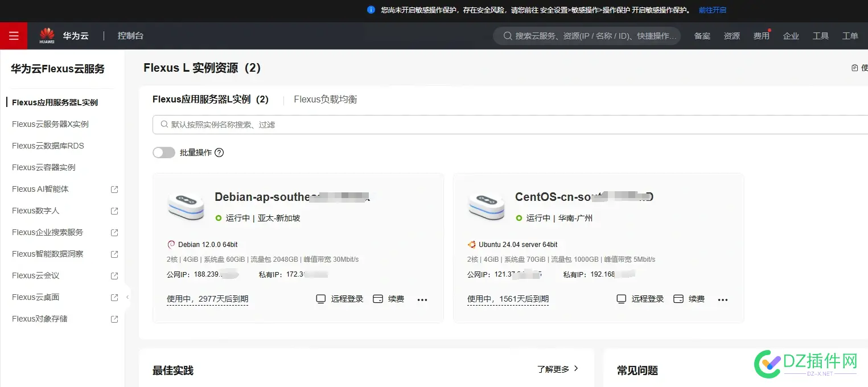Click 远程登录 on the Debian instance
868x387 pixels.
point(347,299)
